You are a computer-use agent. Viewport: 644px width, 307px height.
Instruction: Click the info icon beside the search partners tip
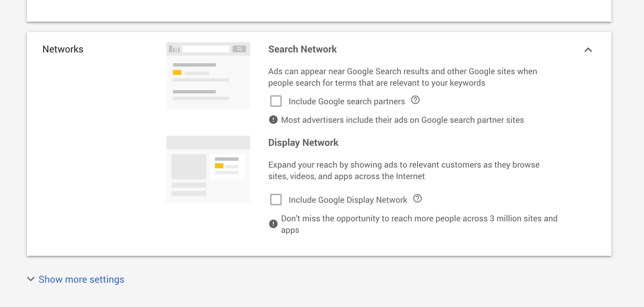[273, 120]
